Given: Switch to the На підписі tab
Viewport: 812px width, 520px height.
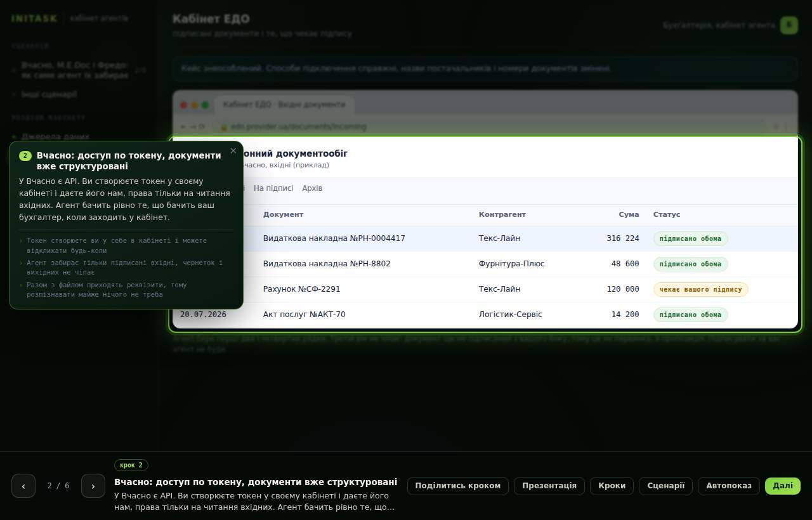Looking at the screenshot, I should pyautogui.click(x=273, y=188).
